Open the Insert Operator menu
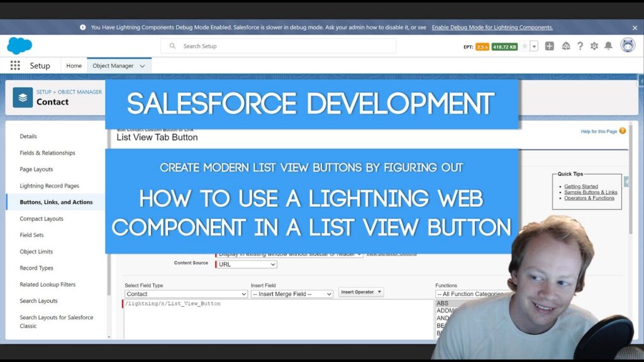 (x=361, y=292)
